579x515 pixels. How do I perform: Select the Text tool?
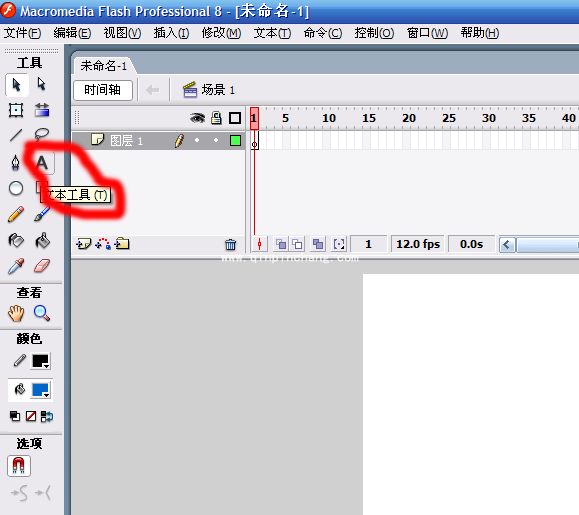tap(42, 163)
